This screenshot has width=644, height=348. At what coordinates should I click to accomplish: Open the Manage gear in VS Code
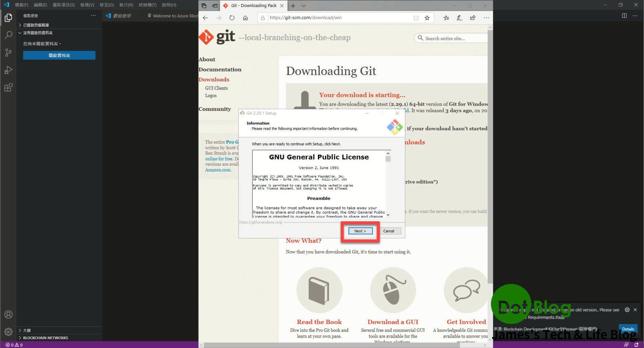pos(8,332)
